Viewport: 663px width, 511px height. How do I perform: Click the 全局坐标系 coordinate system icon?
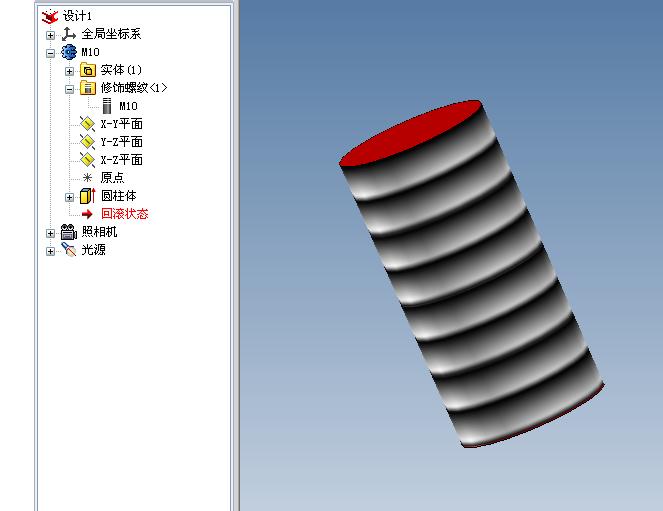click(x=68, y=34)
